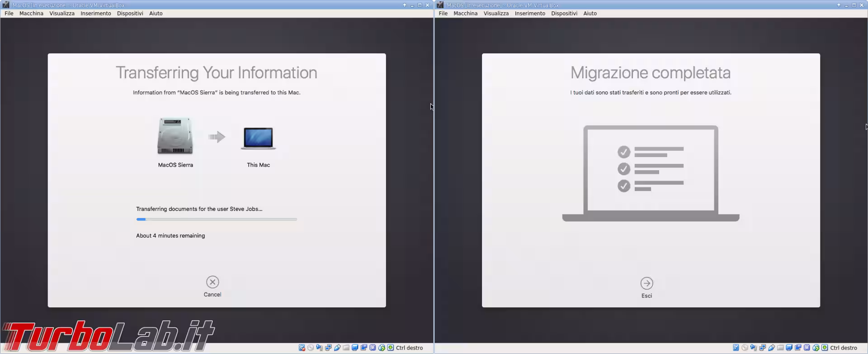
Task: Open Aiuto menu in the Transferring window
Action: [x=156, y=13]
